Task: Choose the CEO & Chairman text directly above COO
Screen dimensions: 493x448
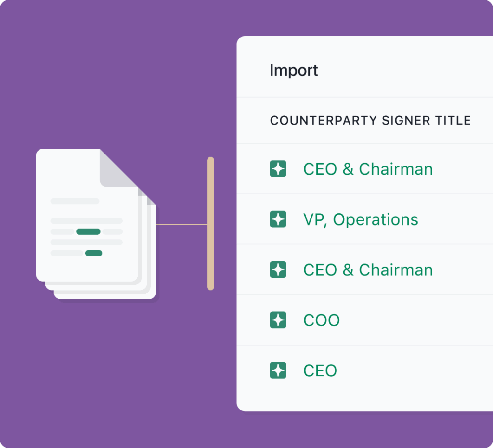Action: pos(368,270)
